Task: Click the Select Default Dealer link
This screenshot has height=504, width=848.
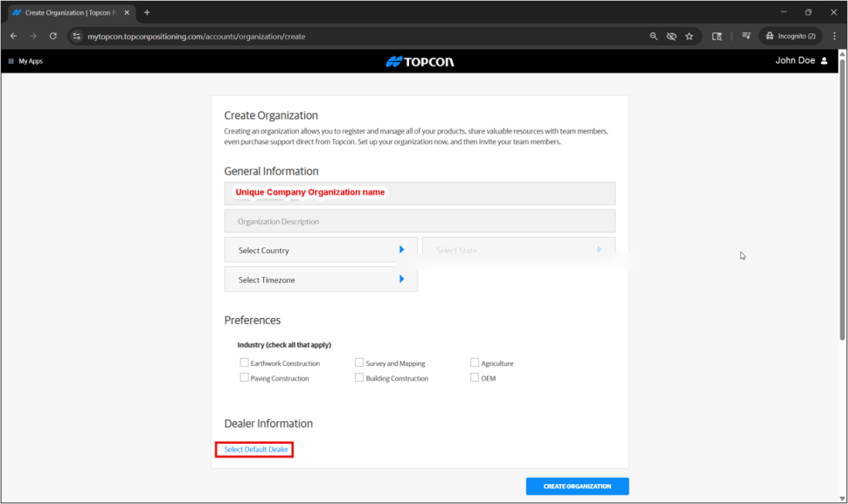Action: point(256,450)
